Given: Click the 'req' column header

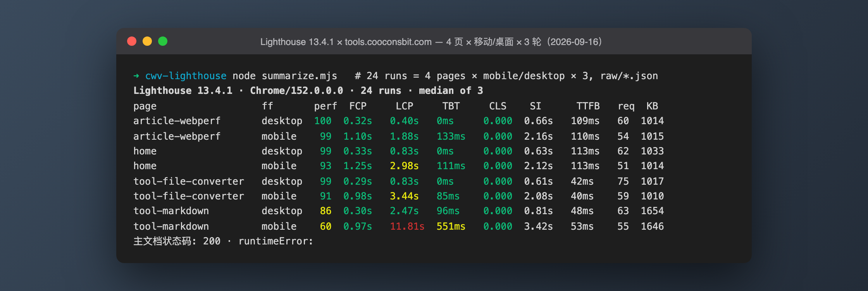Looking at the screenshot, I should [626, 106].
